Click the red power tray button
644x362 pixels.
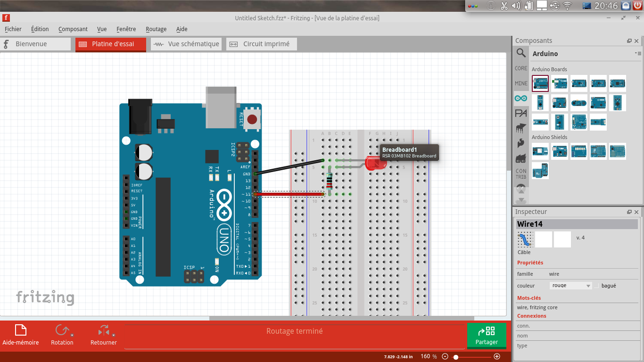[x=638, y=6]
